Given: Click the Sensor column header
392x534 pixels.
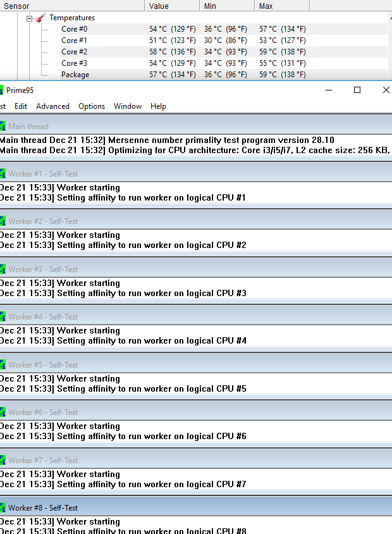Looking at the screenshot, I should tap(72, 6).
